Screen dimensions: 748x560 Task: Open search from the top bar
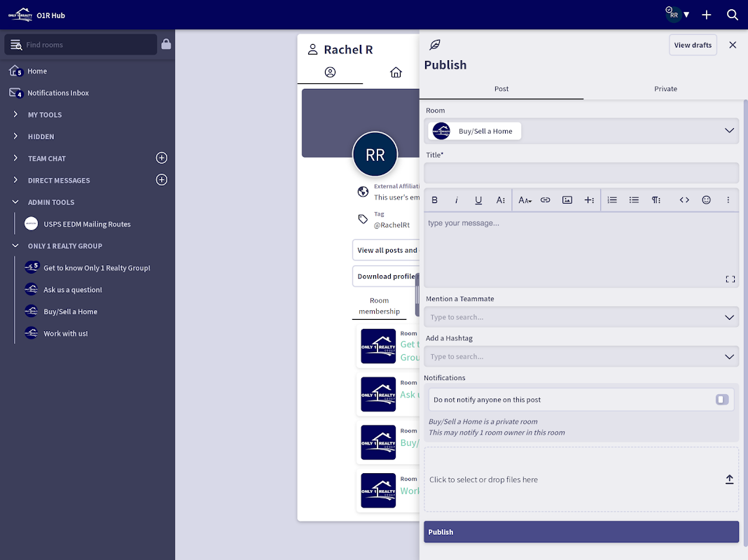pyautogui.click(x=733, y=15)
